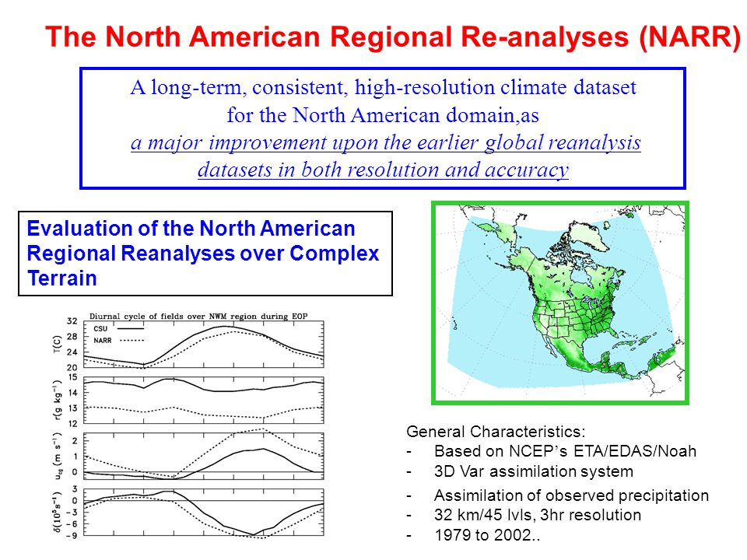The image size is (747, 560).
Task: Select the bullet '1979 to 2002..'
Action: (487, 535)
